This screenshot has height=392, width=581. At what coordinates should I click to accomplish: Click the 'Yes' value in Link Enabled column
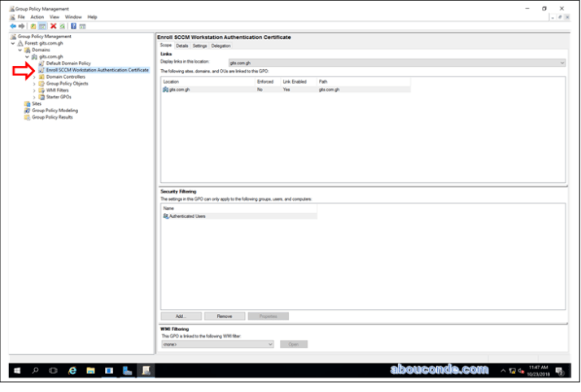point(286,89)
